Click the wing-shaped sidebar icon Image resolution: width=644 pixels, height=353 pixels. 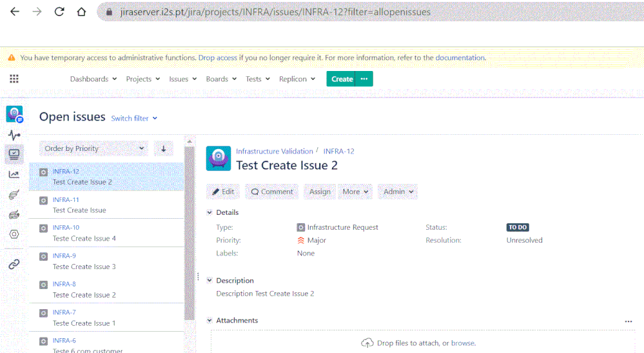tap(14, 195)
